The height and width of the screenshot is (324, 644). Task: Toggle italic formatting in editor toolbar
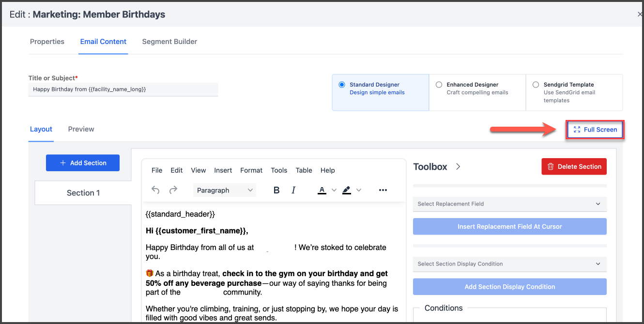coord(293,190)
